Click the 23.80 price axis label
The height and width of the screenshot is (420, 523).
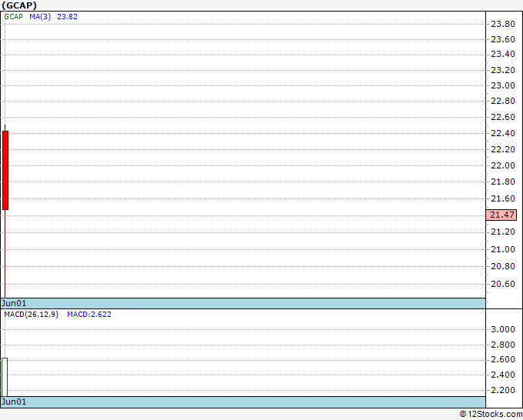[x=503, y=24]
